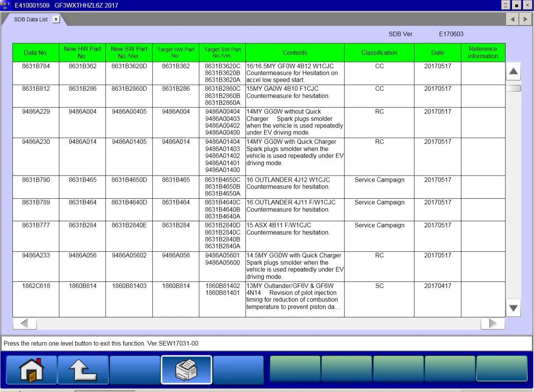Click the Data No. column header

point(36,53)
